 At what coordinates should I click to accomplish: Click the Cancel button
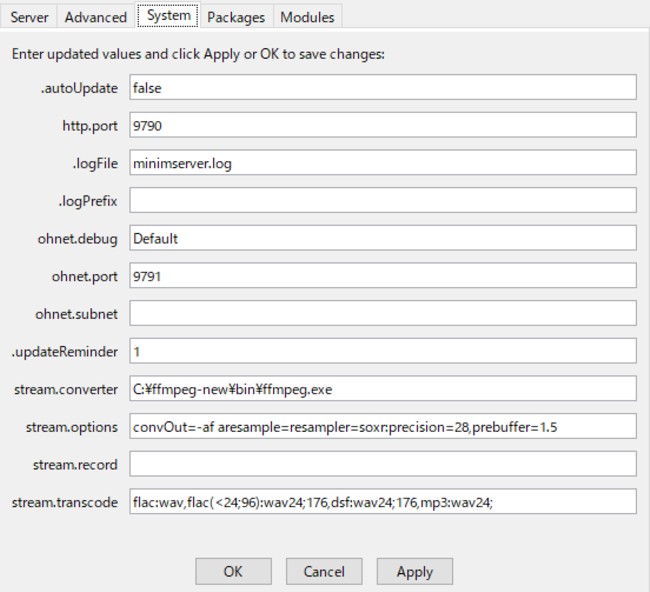coord(324,571)
